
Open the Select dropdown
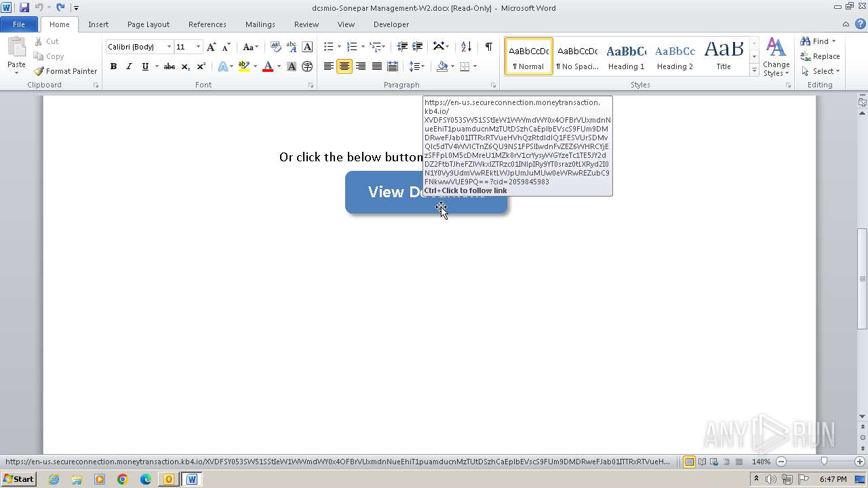(820, 71)
